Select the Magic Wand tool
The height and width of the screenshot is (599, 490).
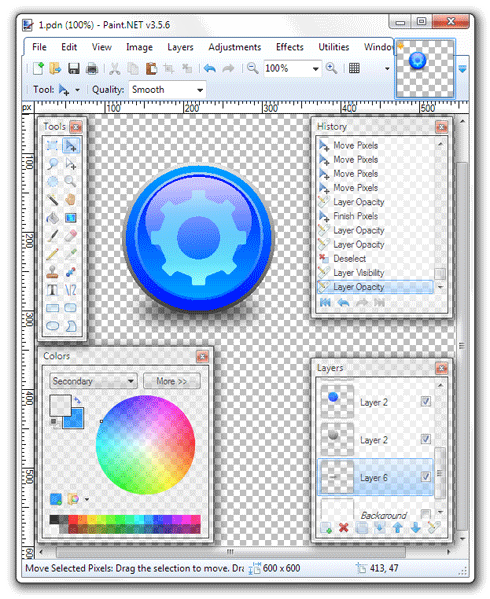(53, 199)
